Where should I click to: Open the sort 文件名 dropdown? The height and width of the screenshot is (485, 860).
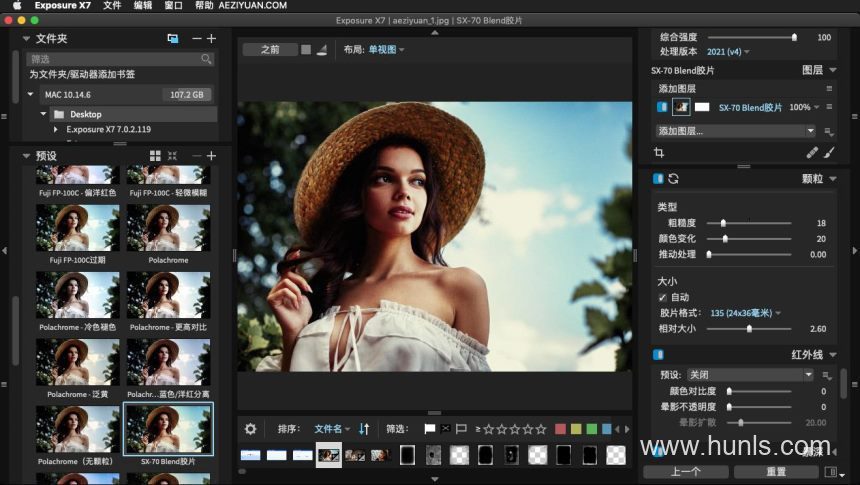coord(332,428)
